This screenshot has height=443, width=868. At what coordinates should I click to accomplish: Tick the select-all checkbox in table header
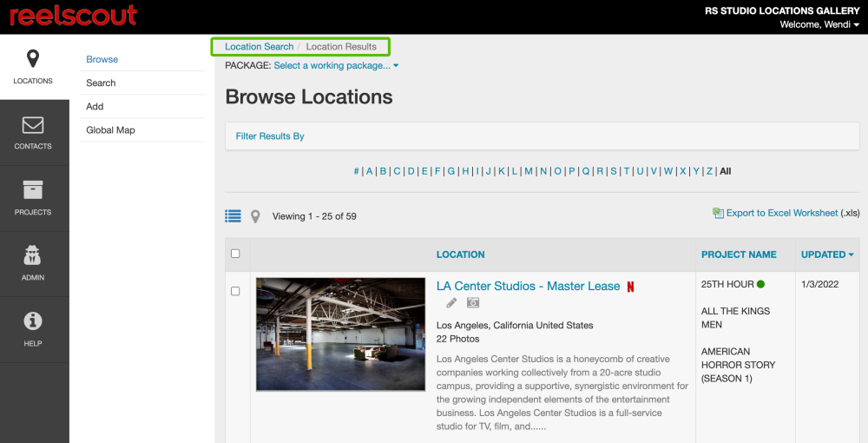pyautogui.click(x=235, y=254)
